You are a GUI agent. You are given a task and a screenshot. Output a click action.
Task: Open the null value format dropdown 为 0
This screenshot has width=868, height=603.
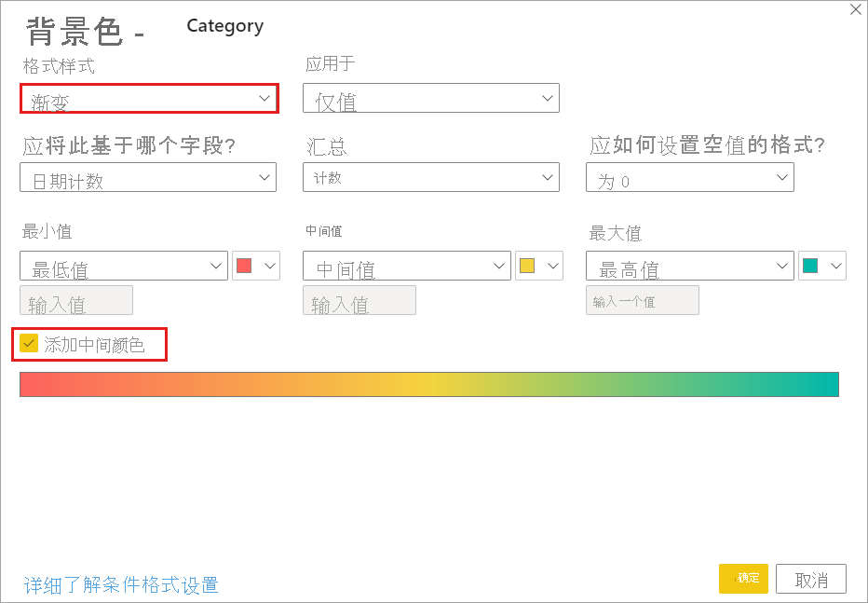[x=689, y=177]
